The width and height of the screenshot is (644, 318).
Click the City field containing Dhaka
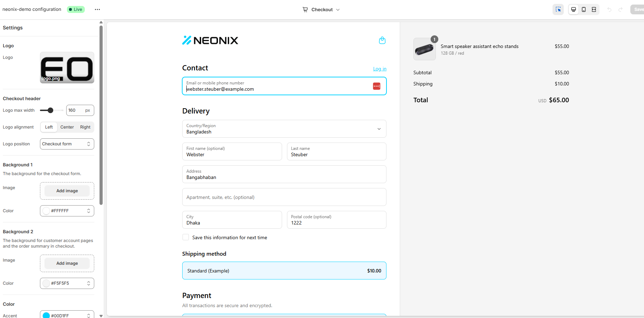pyautogui.click(x=232, y=220)
